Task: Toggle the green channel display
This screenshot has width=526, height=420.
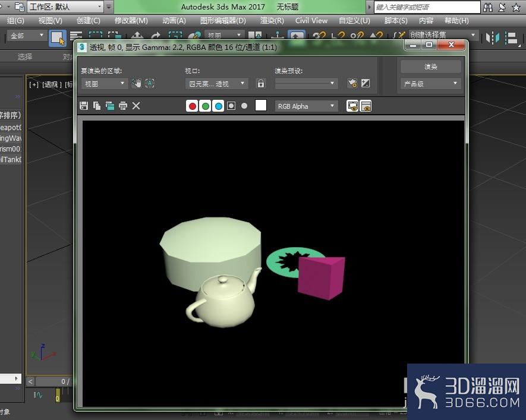Action: (205, 106)
